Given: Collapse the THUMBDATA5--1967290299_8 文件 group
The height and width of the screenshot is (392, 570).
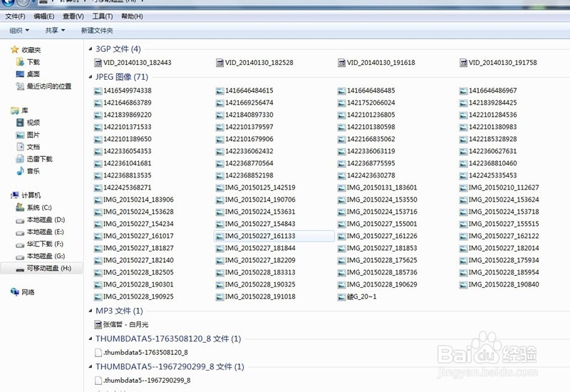Looking at the screenshot, I should tap(90, 366).
